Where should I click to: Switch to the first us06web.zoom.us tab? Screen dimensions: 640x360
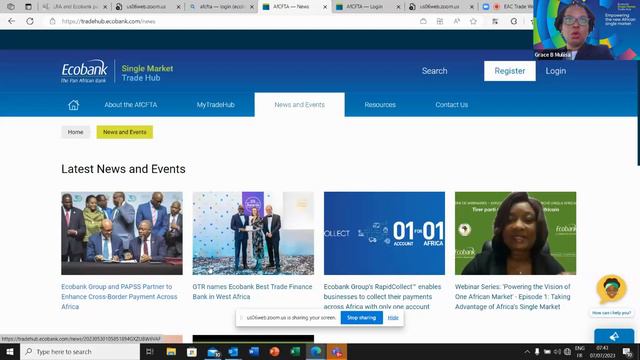coord(147,7)
